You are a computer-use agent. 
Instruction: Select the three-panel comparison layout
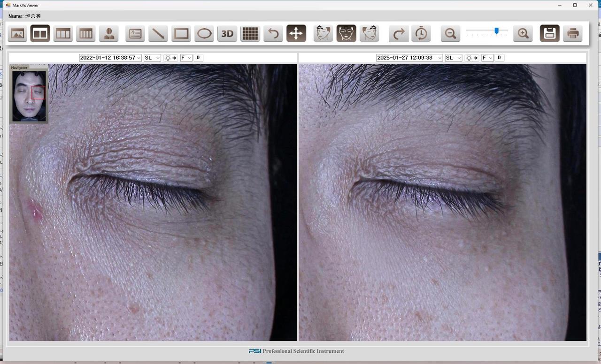(63, 34)
